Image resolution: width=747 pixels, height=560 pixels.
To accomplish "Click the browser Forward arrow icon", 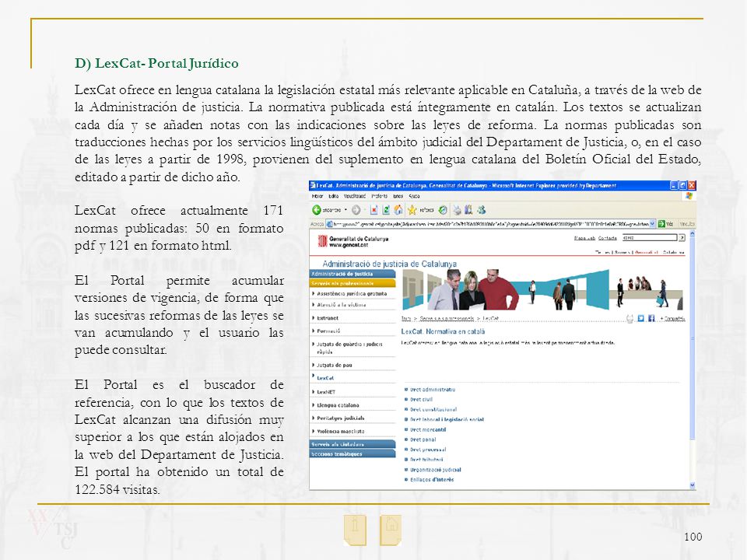I will point(356,210).
